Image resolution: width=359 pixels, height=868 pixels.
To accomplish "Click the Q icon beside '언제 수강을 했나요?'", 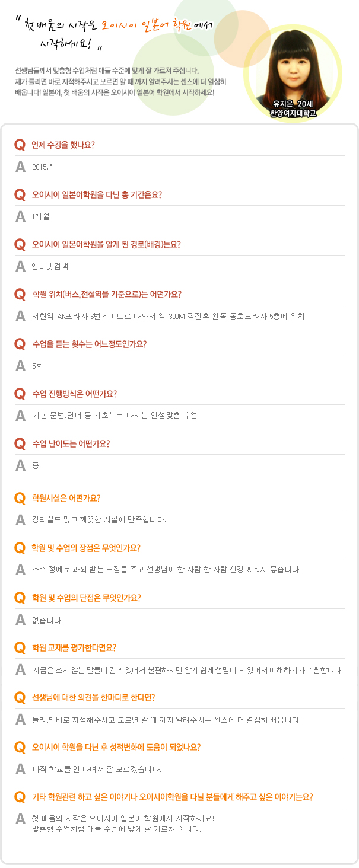I will point(20,145).
